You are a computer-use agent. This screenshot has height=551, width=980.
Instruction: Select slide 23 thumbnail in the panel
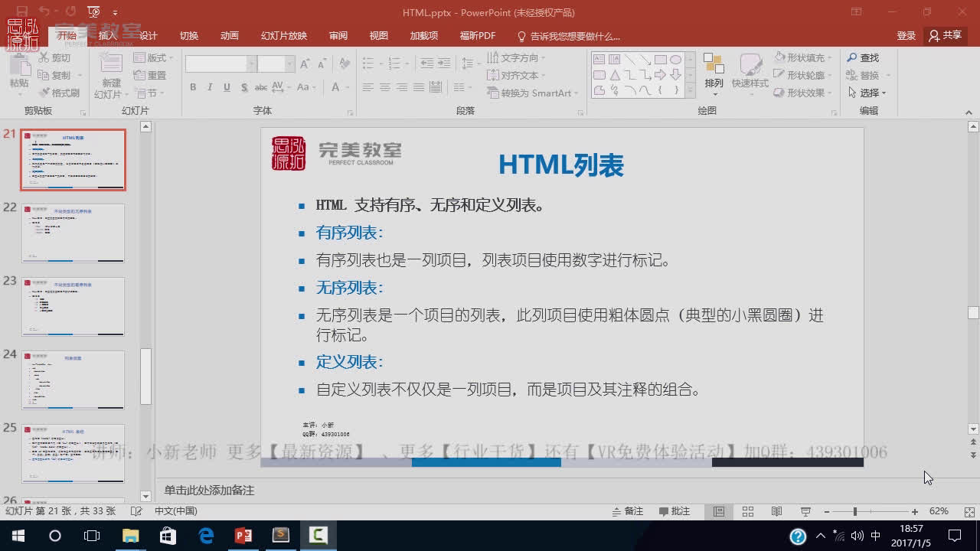point(73,305)
